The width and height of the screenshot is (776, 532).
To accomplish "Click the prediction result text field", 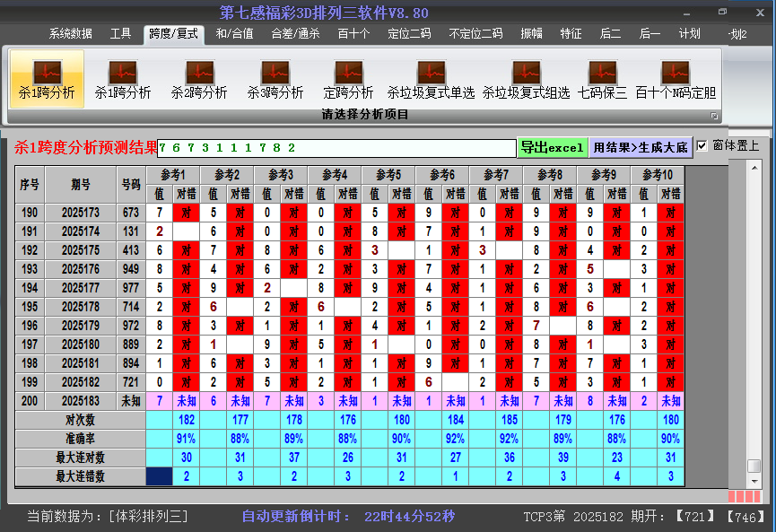I will click(x=336, y=148).
